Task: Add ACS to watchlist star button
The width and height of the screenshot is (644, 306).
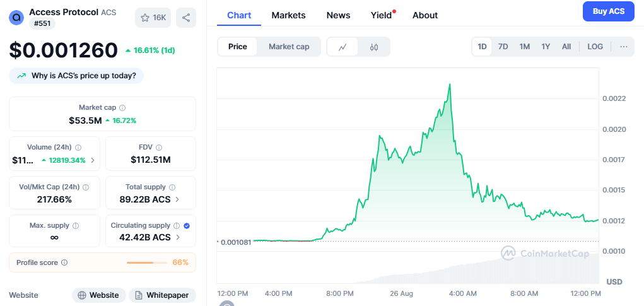Action: click(153, 18)
